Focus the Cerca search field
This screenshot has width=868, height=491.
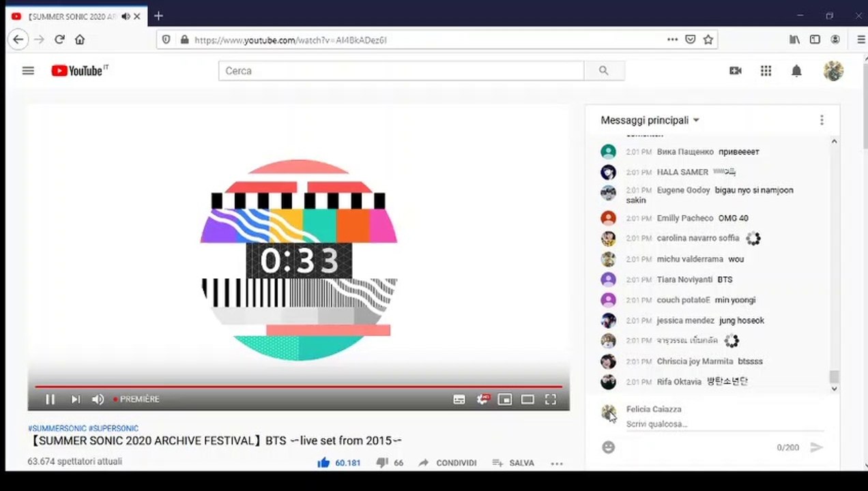click(x=401, y=71)
